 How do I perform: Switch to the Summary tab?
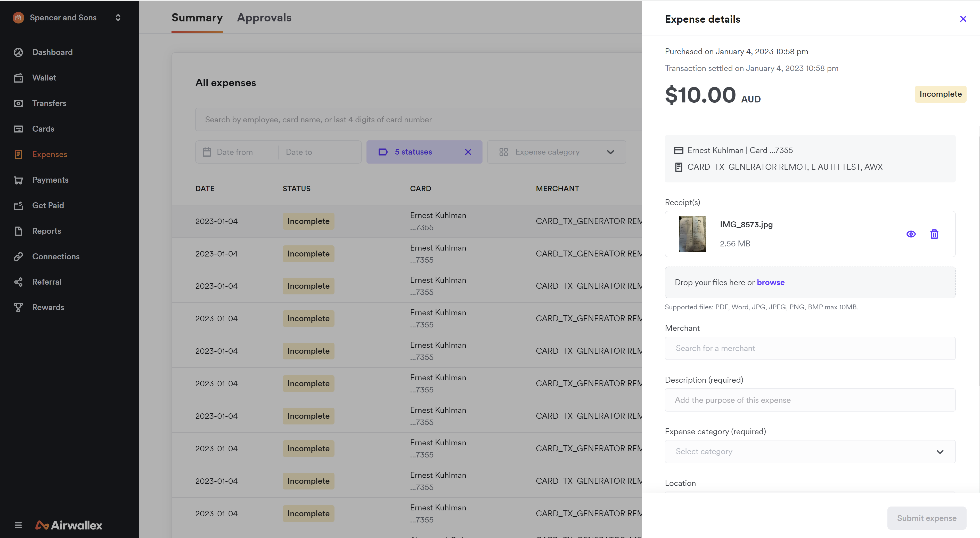point(197,18)
